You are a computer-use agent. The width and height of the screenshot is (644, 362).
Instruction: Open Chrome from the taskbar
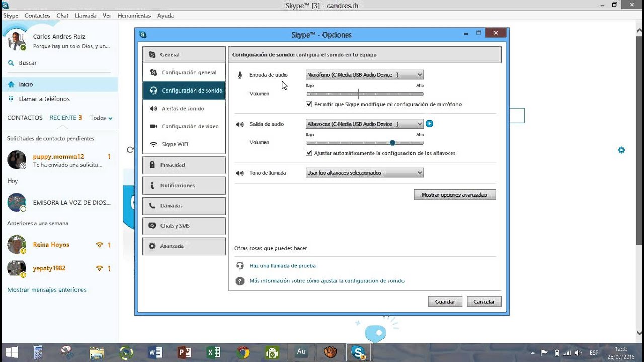(x=243, y=352)
